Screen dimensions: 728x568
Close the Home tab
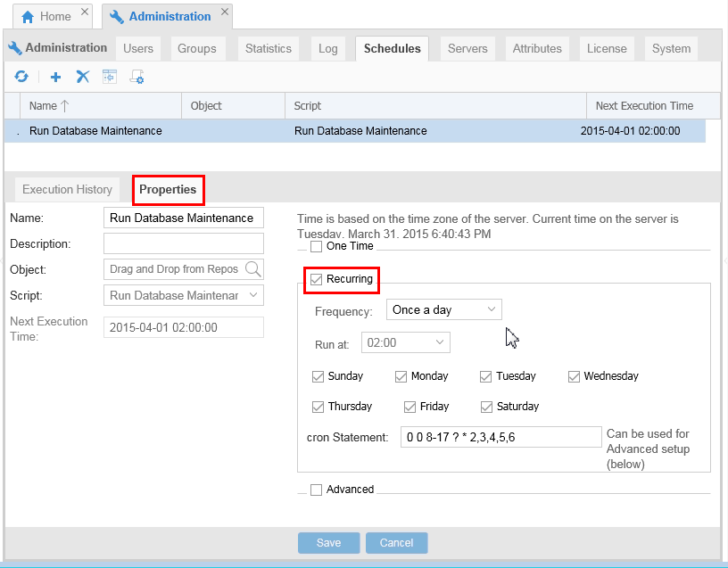(85, 12)
